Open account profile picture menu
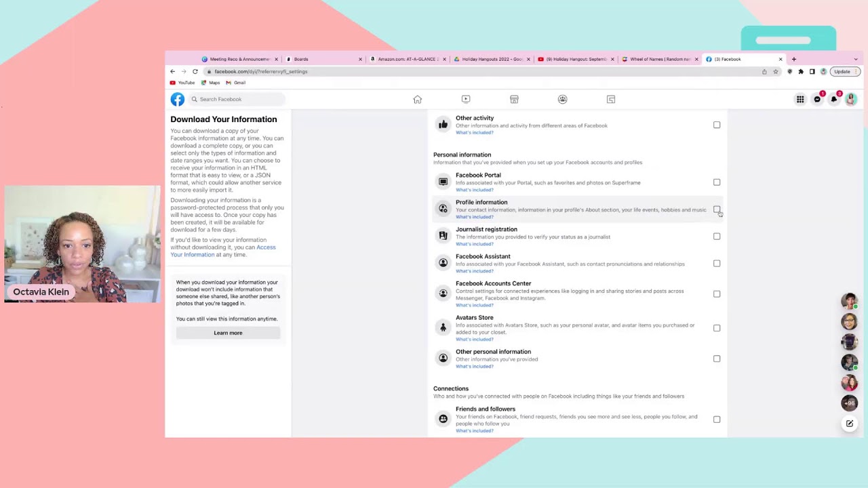The width and height of the screenshot is (868, 488). [850, 100]
